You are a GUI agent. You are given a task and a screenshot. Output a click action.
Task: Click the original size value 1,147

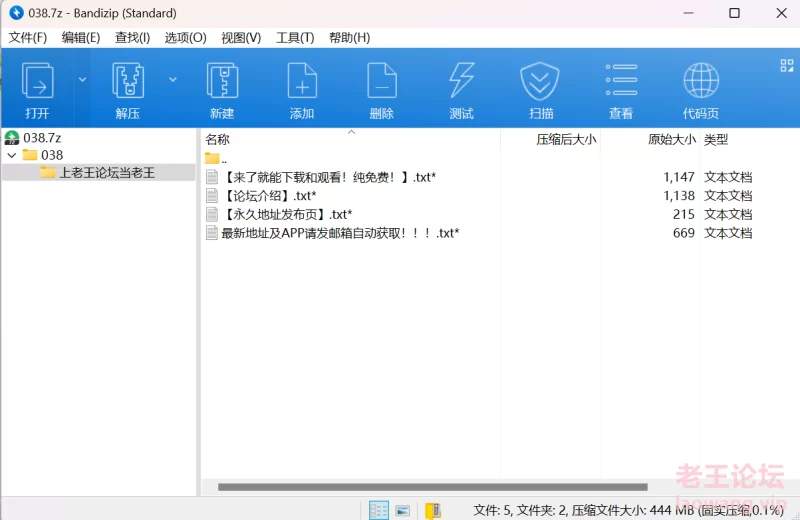point(679,177)
